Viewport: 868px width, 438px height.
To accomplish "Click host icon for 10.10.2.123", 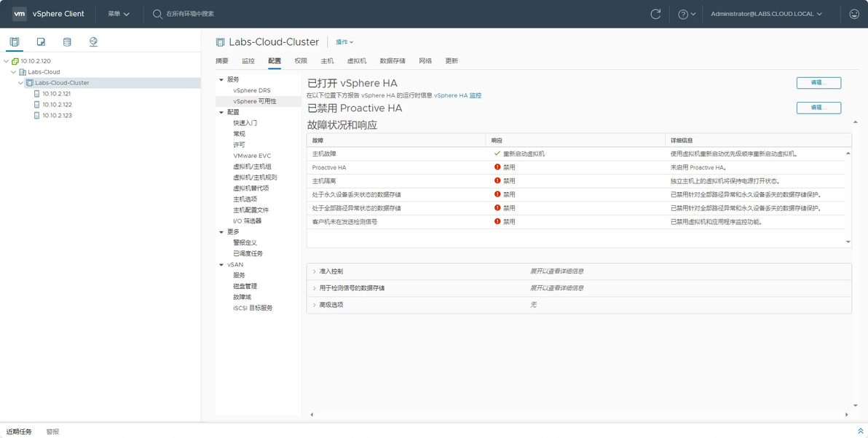I will 37,116.
